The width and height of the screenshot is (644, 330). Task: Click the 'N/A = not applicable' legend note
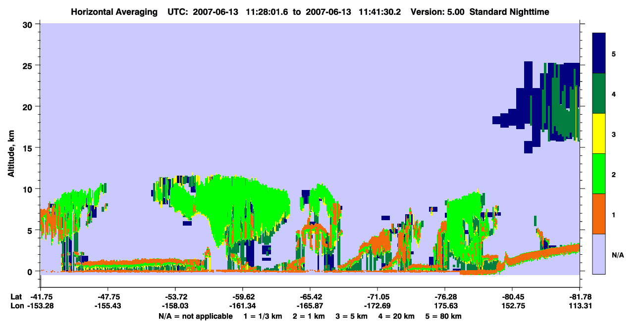195,316
